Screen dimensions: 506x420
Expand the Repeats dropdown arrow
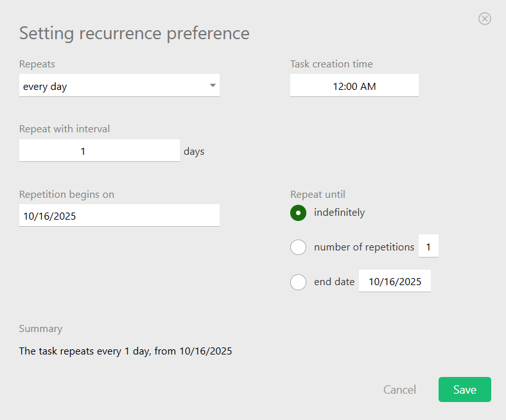point(213,86)
